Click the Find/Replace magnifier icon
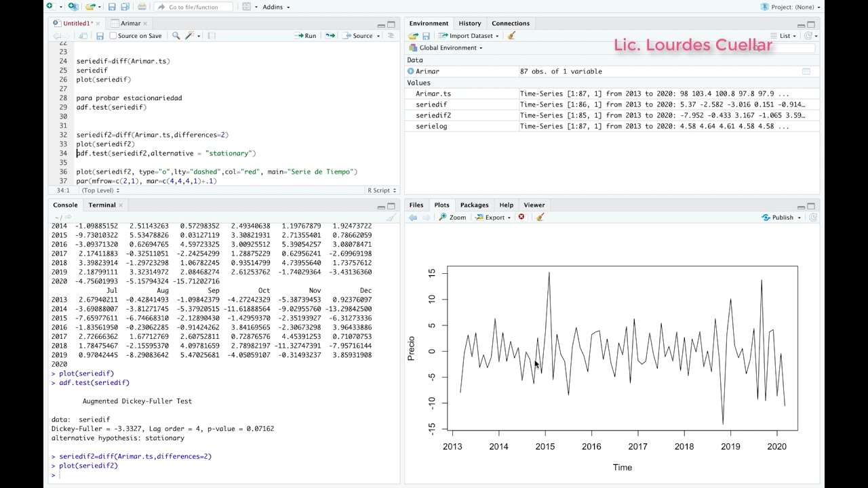This screenshot has width=868, height=488. pos(176,36)
